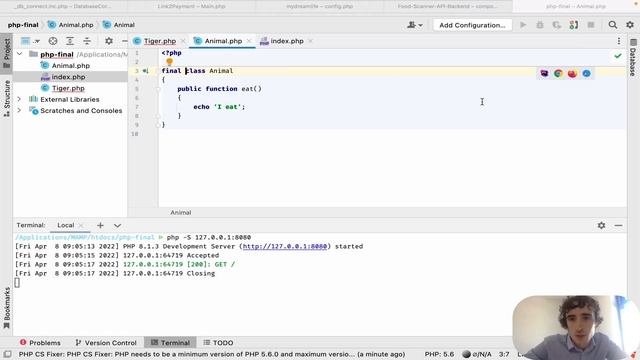This screenshot has height=360, width=640.
Task: Click the PHP CS Fixer status message
Action: click(x=212, y=354)
